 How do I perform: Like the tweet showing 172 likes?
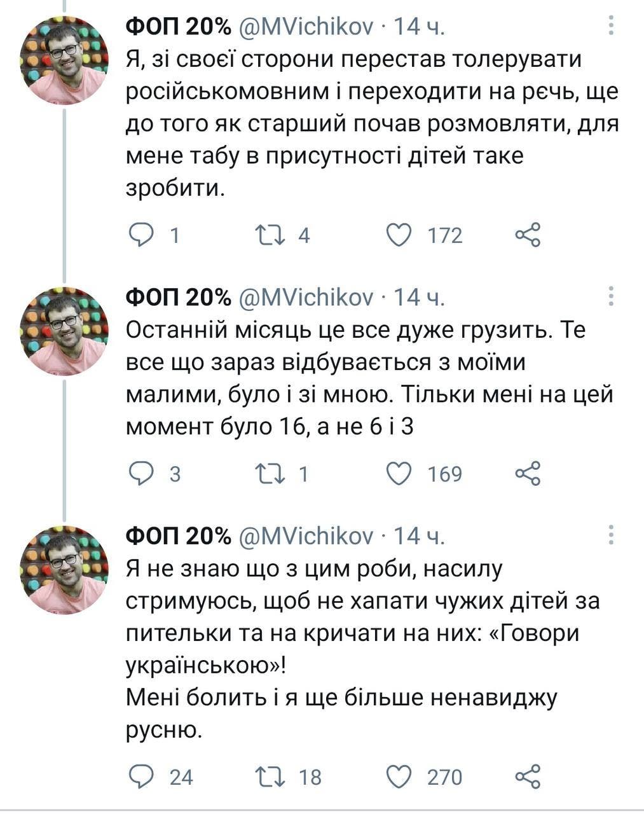click(399, 235)
